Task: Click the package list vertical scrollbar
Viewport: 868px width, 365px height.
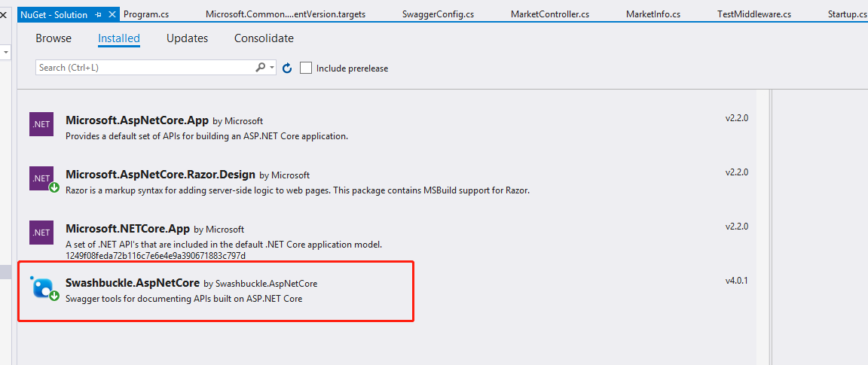Action: pyautogui.click(x=763, y=227)
